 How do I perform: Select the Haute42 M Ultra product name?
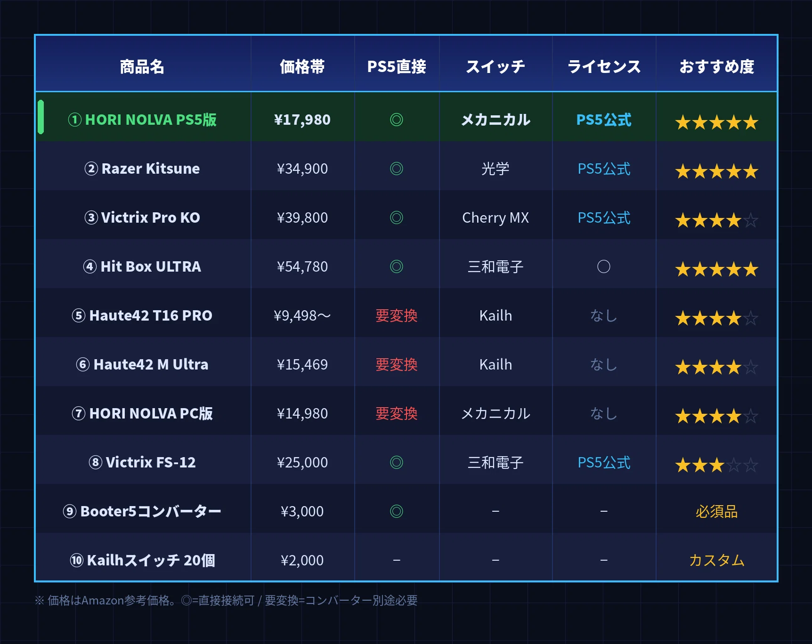click(142, 364)
